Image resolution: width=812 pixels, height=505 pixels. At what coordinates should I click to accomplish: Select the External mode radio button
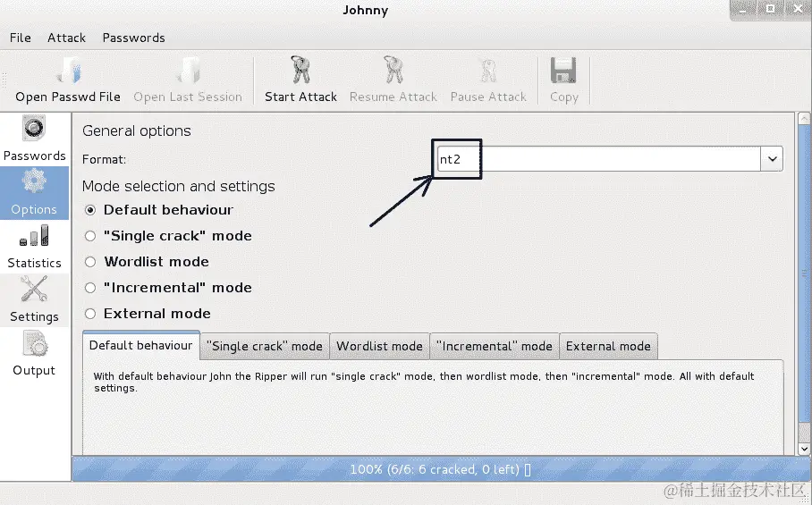click(x=90, y=314)
